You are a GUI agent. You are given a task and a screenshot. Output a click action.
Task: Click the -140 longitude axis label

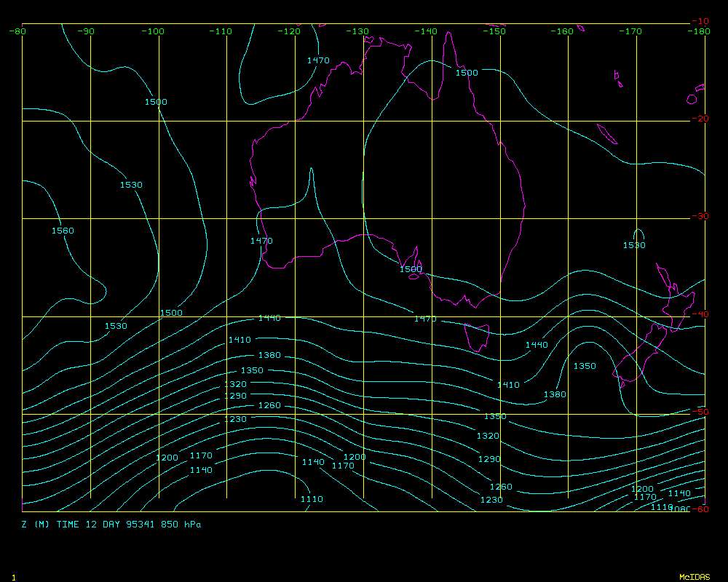(x=427, y=31)
